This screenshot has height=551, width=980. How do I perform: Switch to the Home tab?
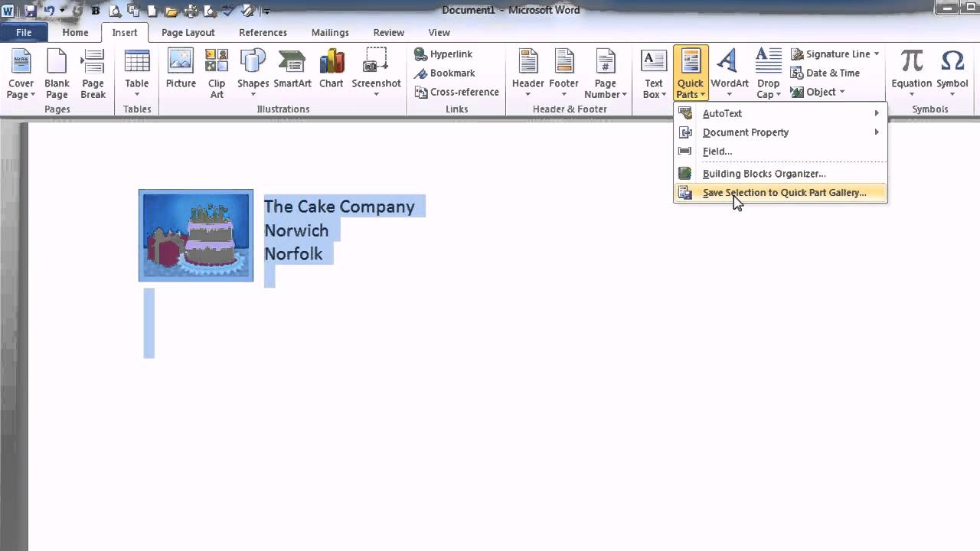click(x=75, y=33)
